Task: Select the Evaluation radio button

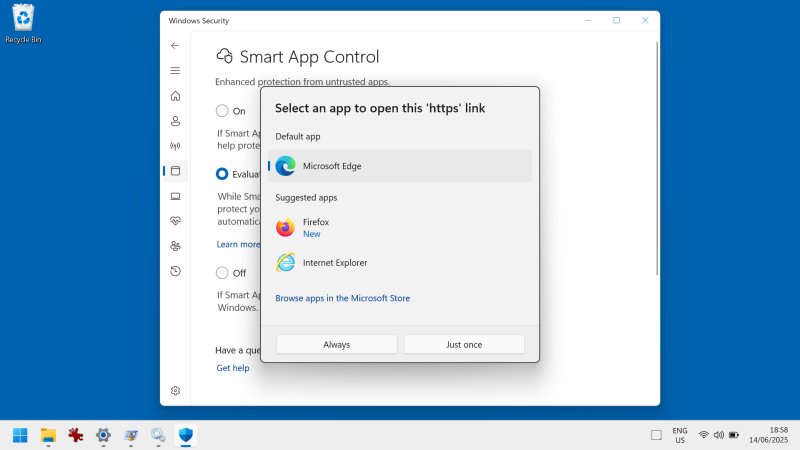Action: point(222,174)
